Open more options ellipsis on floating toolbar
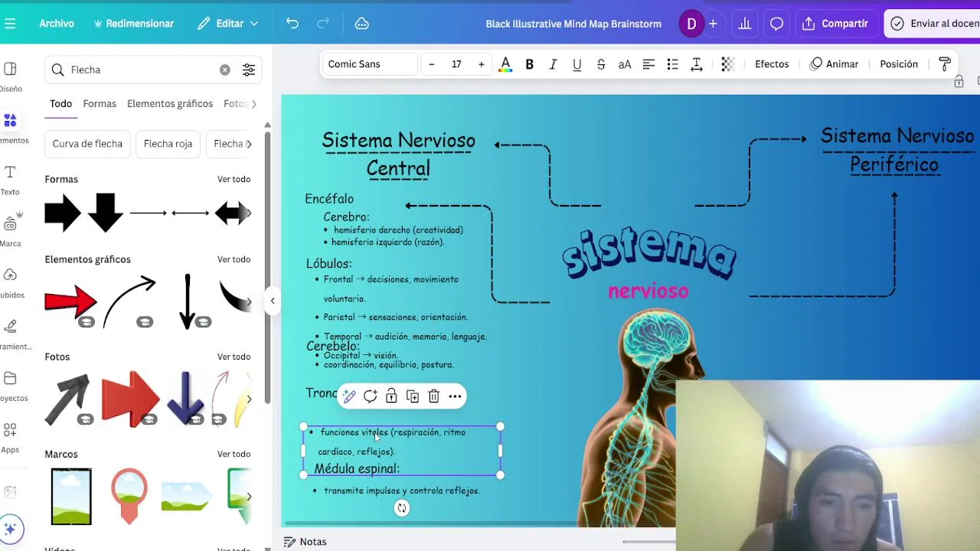 point(456,396)
